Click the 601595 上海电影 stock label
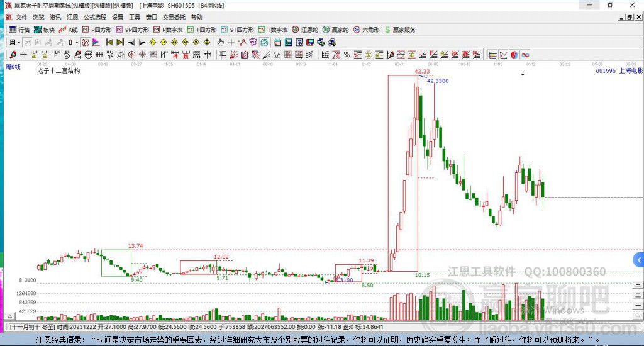This screenshot has height=346, width=644. [x=619, y=70]
